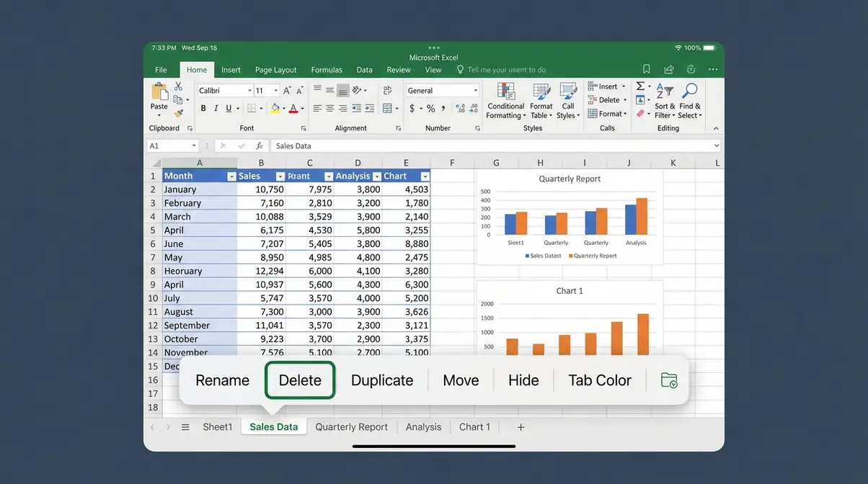Screen dimensions: 868x484
Task: Toggle Underline formatting
Action: [229, 109]
